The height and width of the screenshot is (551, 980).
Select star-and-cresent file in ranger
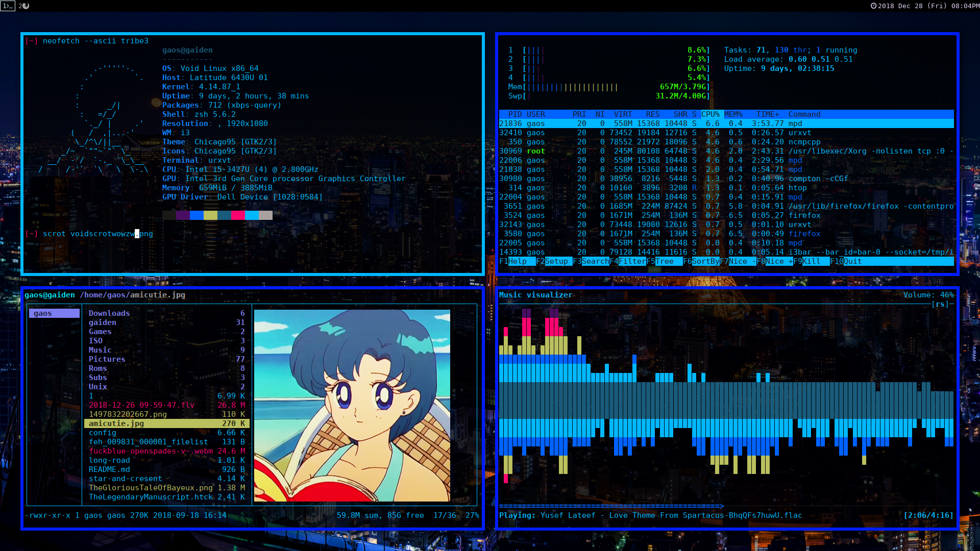[x=166, y=479]
